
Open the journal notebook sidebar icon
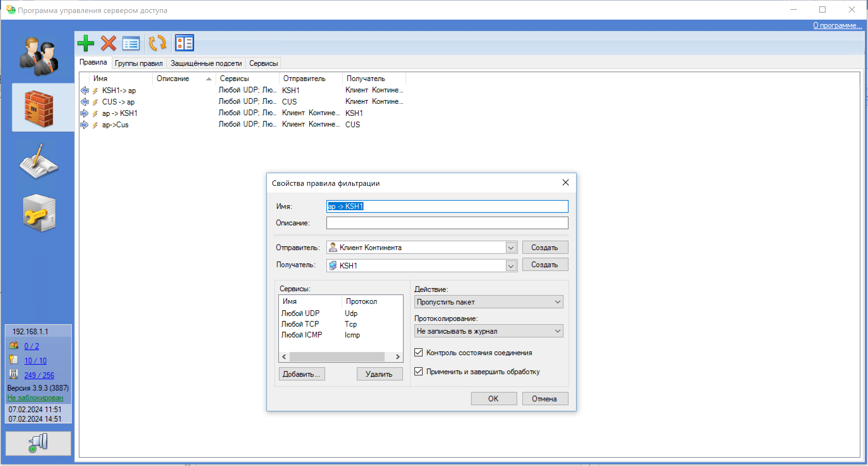pyautogui.click(x=39, y=161)
